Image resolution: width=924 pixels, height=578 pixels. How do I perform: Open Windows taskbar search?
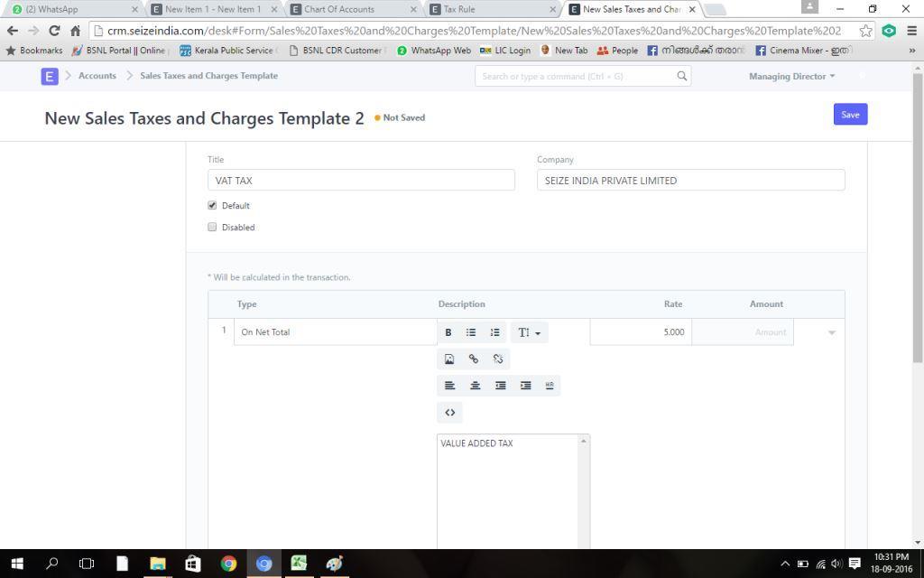click(x=51, y=564)
